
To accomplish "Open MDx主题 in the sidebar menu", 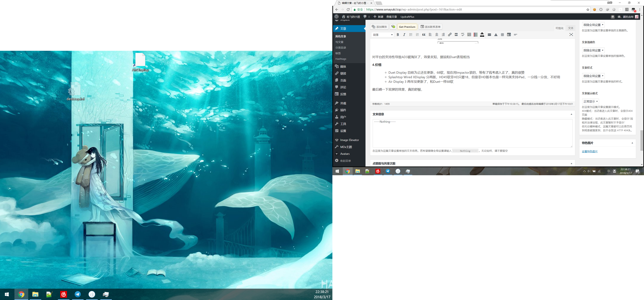I will 349,147.
